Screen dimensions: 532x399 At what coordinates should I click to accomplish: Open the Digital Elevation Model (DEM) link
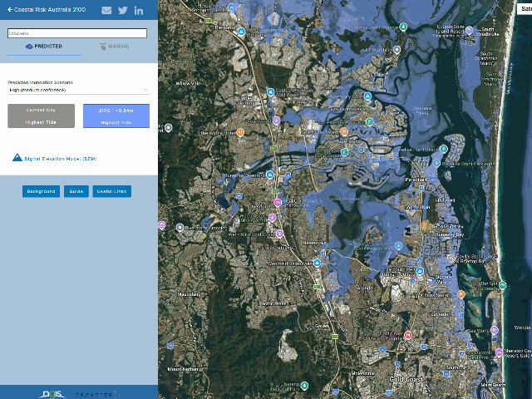coord(61,159)
